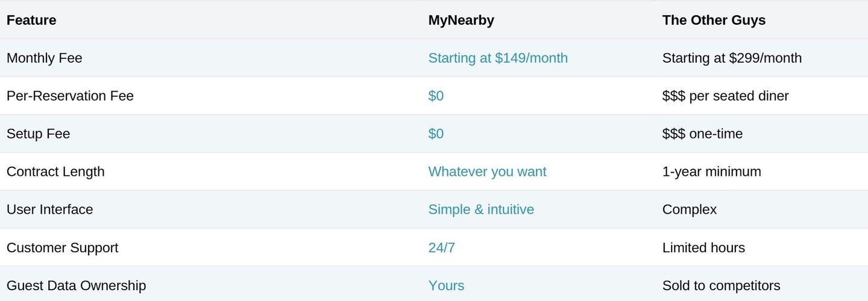Viewport: 868px width, 301px height.
Task: Click $$$ per seated diner cell
Action: (x=725, y=96)
